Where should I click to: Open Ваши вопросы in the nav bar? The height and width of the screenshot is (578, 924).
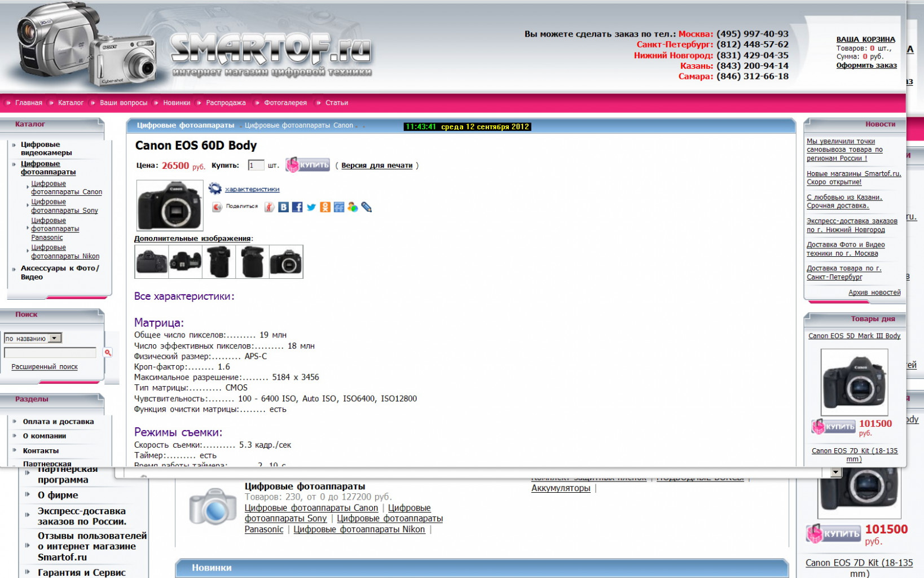[x=124, y=103]
